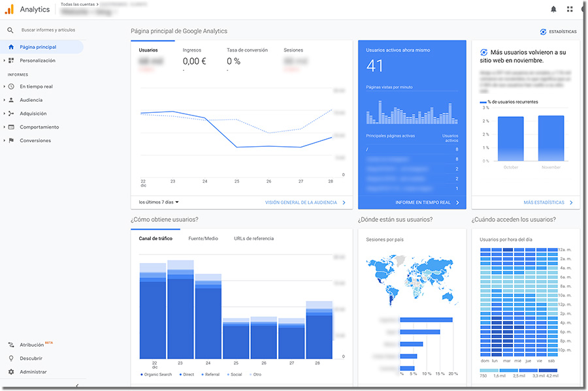
Task: Go to Página principal in the sidebar
Action: coord(42,47)
